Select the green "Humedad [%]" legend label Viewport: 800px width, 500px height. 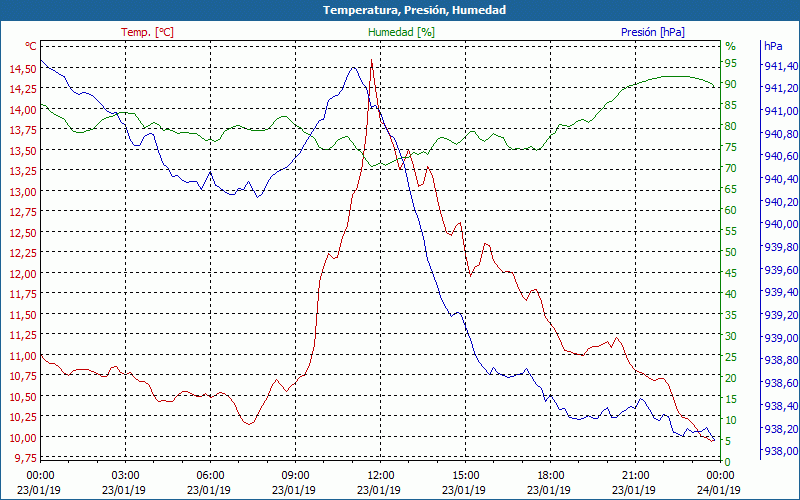(x=402, y=32)
